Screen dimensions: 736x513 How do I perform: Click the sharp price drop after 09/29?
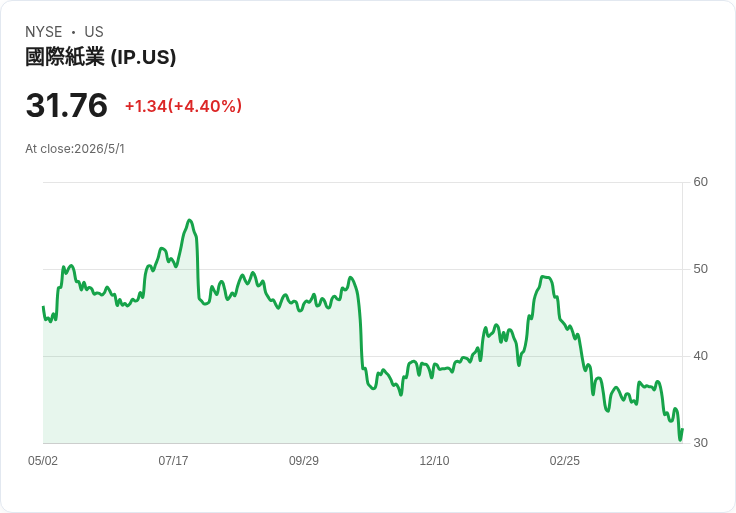click(360, 329)
